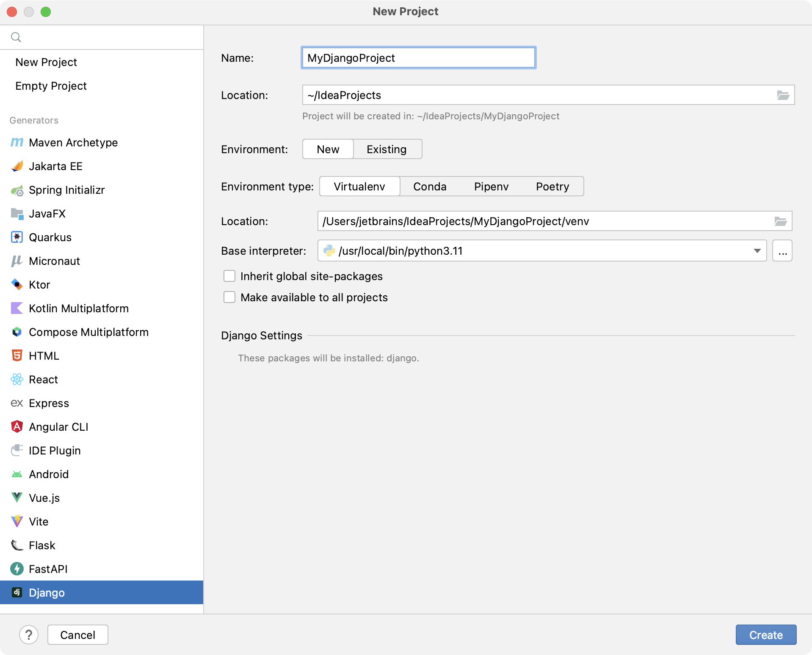The width and height of the screenshot is (812, 655).
Task: Select the JavaFX generator icon
Action: tap(17, 214)
